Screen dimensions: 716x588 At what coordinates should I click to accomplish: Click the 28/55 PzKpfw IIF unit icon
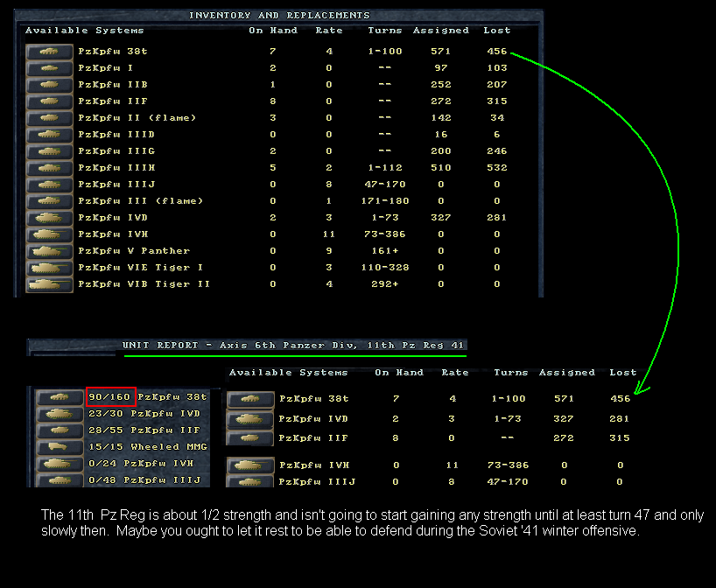tap(60, 430)
